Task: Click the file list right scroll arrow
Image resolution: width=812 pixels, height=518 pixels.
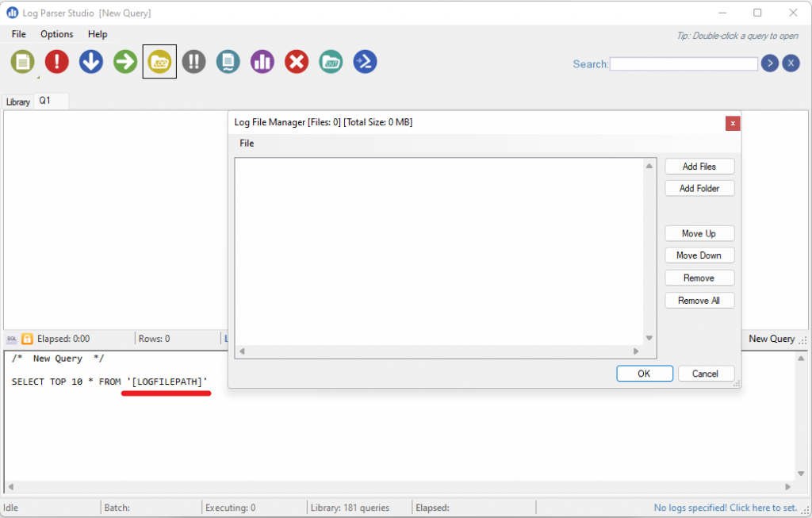Action: click(x=637, y=351)
